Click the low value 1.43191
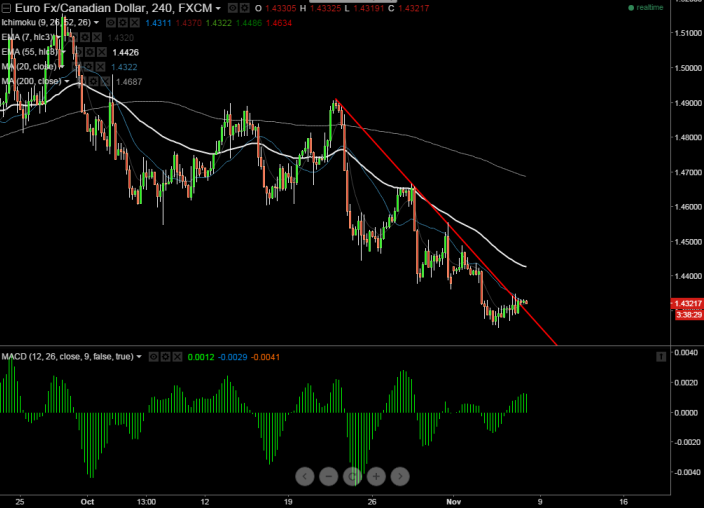This screenshot has height=508, width=704. tap(369, 9)
